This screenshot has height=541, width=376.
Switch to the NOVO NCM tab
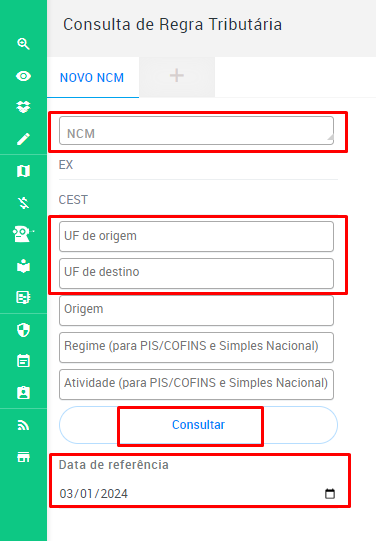pos(92,78)
